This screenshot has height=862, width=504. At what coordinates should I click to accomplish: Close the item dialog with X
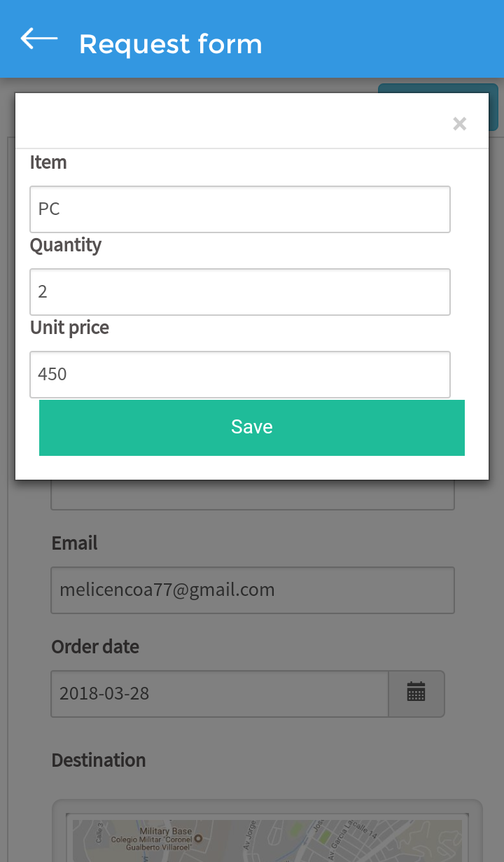point(459,124)
